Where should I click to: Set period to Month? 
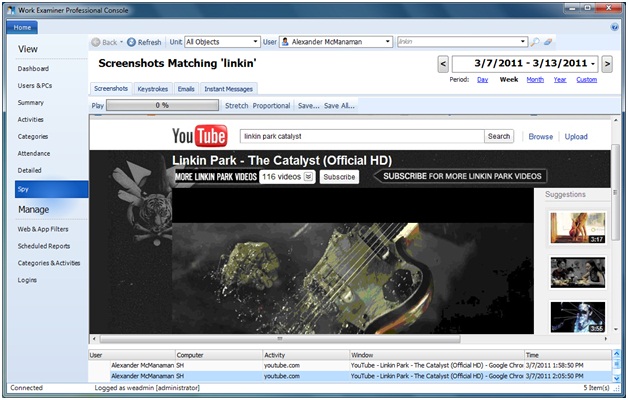pos(535,80)
